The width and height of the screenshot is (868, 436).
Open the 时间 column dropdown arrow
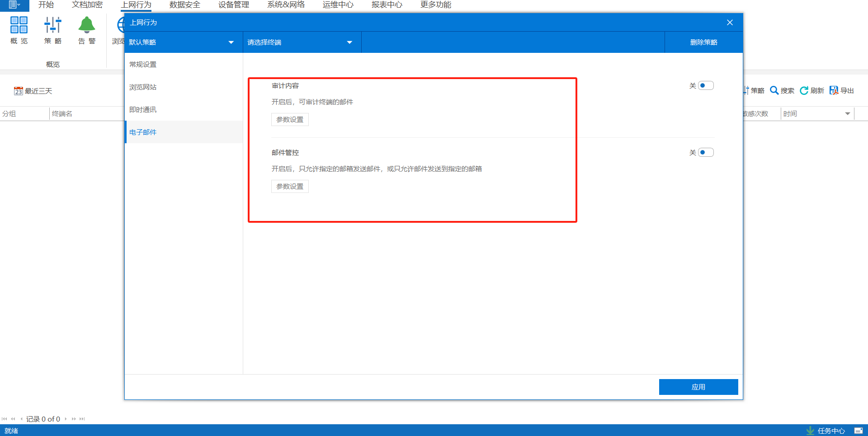pos(848,114)
